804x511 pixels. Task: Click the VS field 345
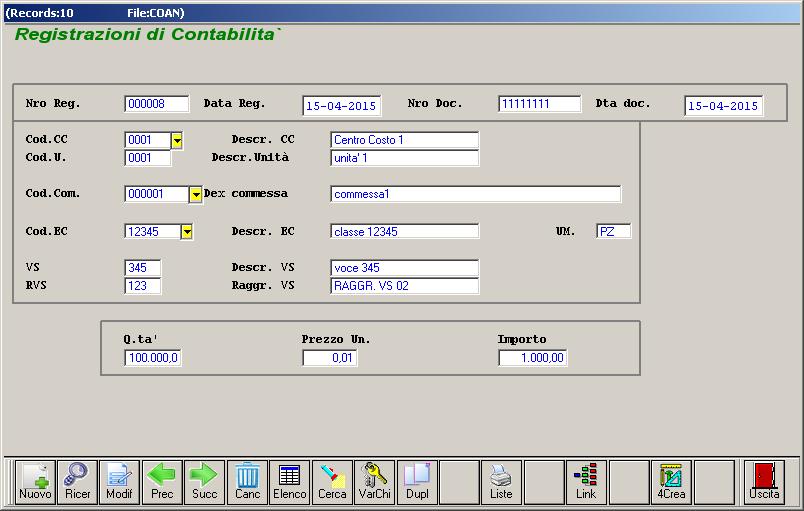coord(143,268)
